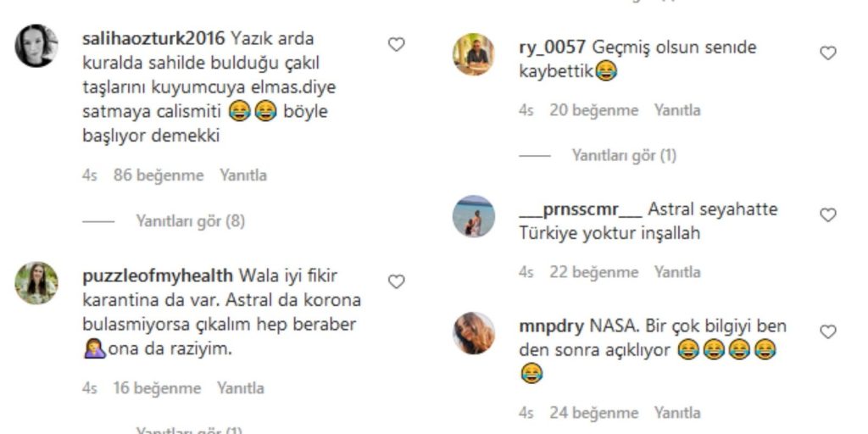Viewport: 868px width, 434px height.
Task: Expand Yanıtları gör (8) replies
Action: coord(191,221)
